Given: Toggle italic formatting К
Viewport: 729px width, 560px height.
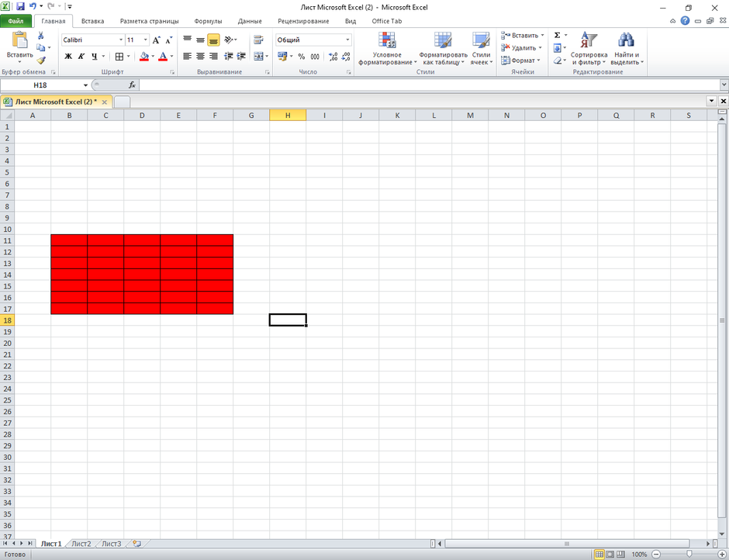Looking at the screenshot, I should point(81,57).
